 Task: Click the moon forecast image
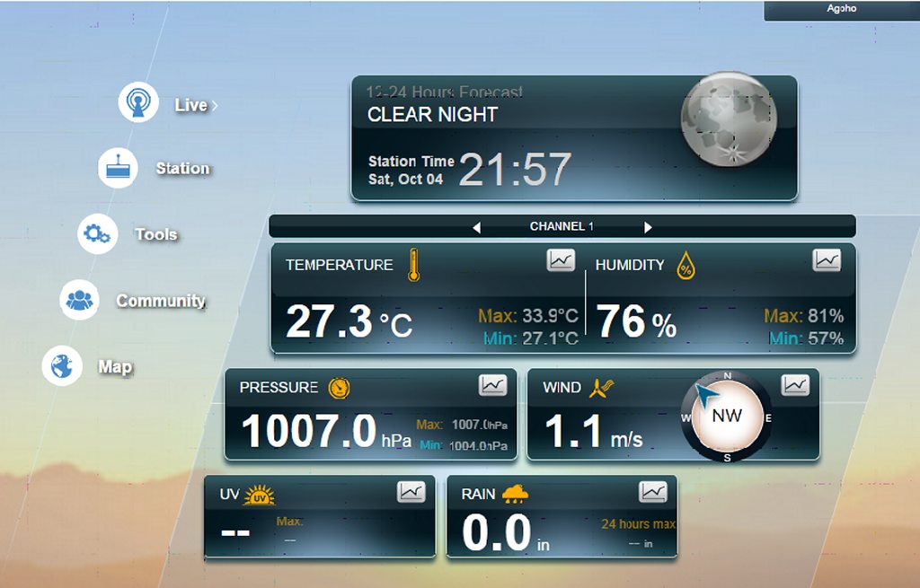point(727,119)
